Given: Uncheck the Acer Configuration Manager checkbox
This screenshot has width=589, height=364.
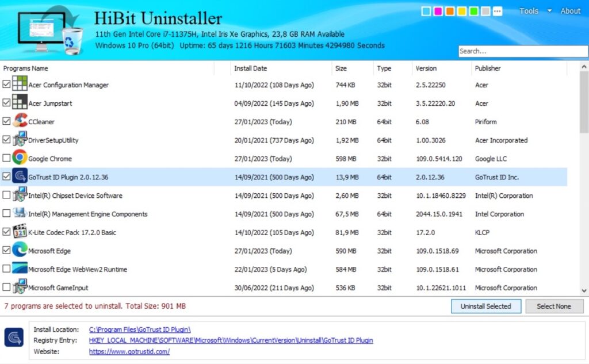Looking at the screenshot, I should click(6, 85).
